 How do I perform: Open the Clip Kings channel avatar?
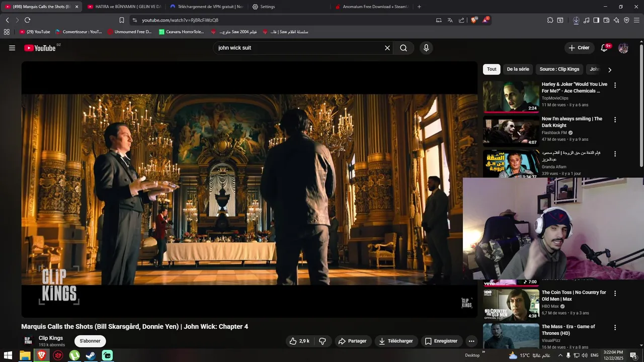coord(28,341)
